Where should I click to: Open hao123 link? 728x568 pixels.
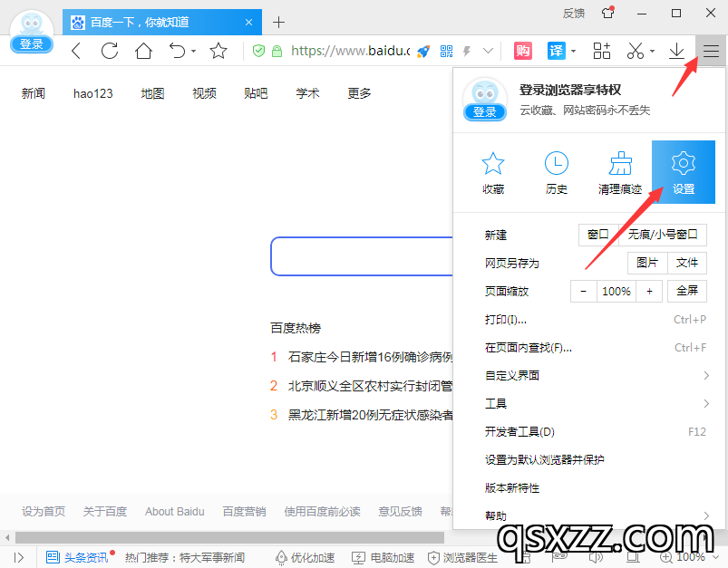[92, 93]
